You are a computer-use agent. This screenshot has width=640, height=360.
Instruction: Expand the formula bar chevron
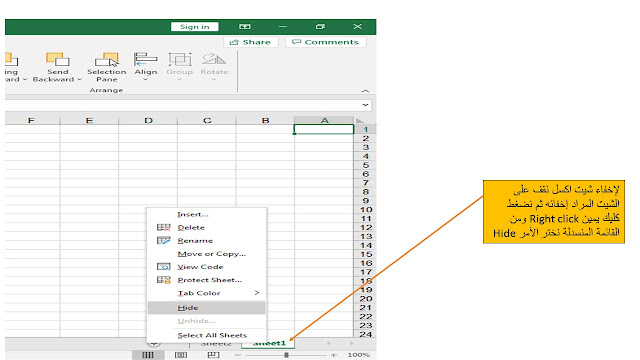[x=365, y=105]
